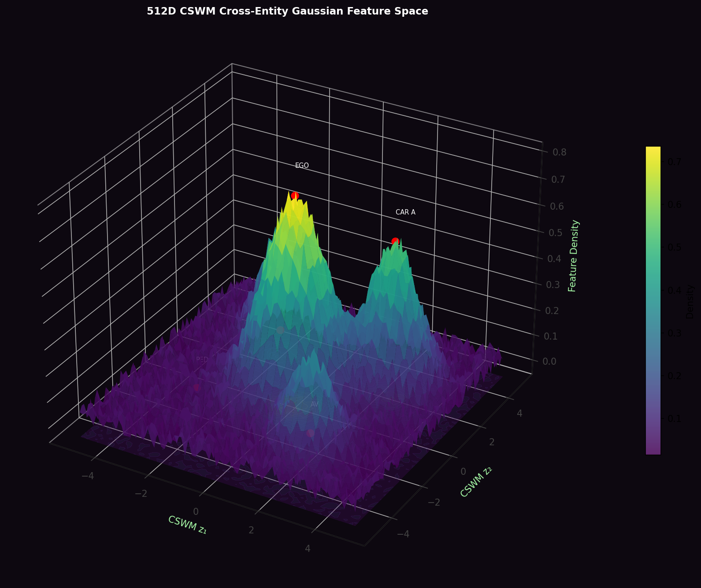This screenshot has height=588, width=701.
Task: Select the chart title '512D CSWM Cross-Entity Gaussian Feature Space'
Action: coord(287,11)
